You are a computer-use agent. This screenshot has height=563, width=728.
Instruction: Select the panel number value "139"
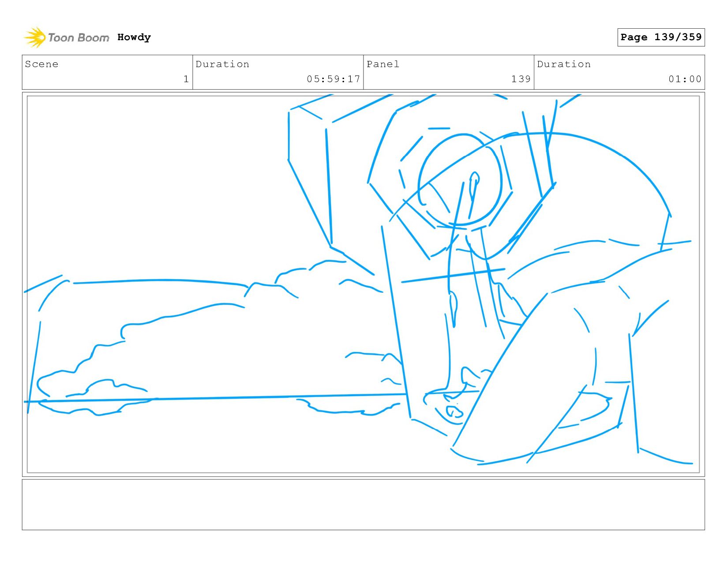pos(521,79)
